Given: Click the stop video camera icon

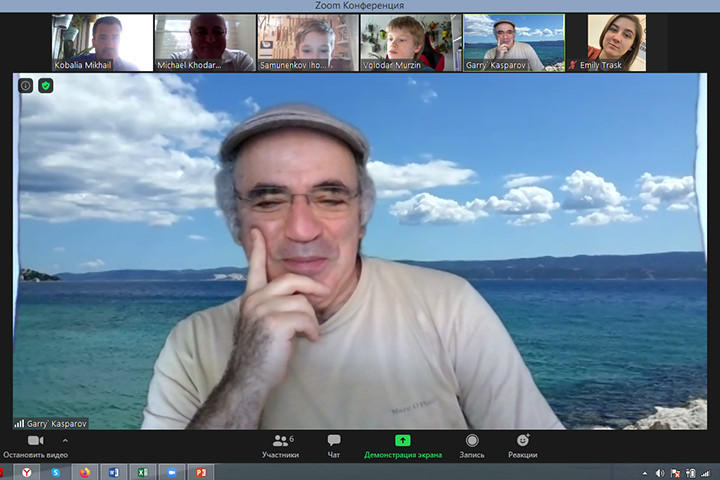Looking at the screenshot, I should (x=35, y=441).
